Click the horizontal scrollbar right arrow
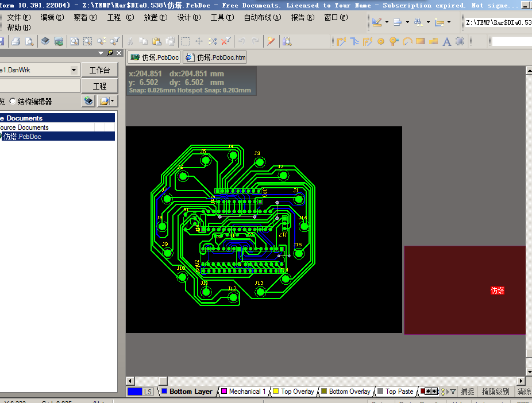Viewport: 532px width, 403px height. [x=521, y=381]
